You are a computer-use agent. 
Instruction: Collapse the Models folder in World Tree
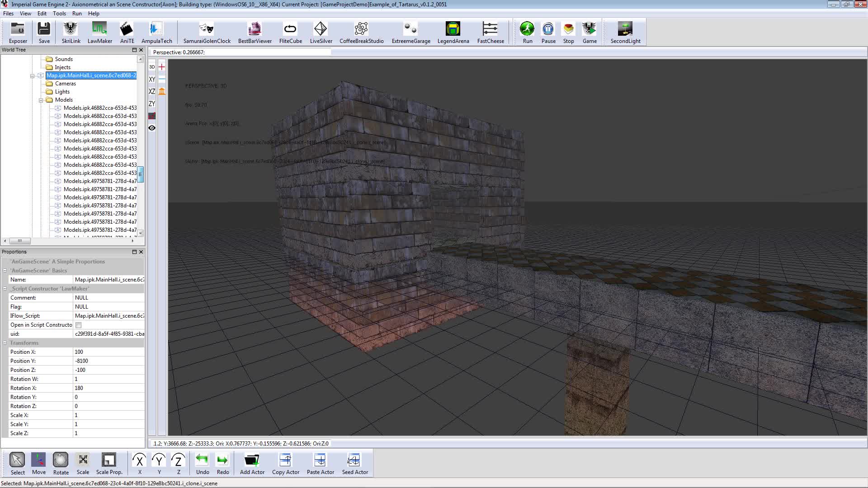pos(40,100)
